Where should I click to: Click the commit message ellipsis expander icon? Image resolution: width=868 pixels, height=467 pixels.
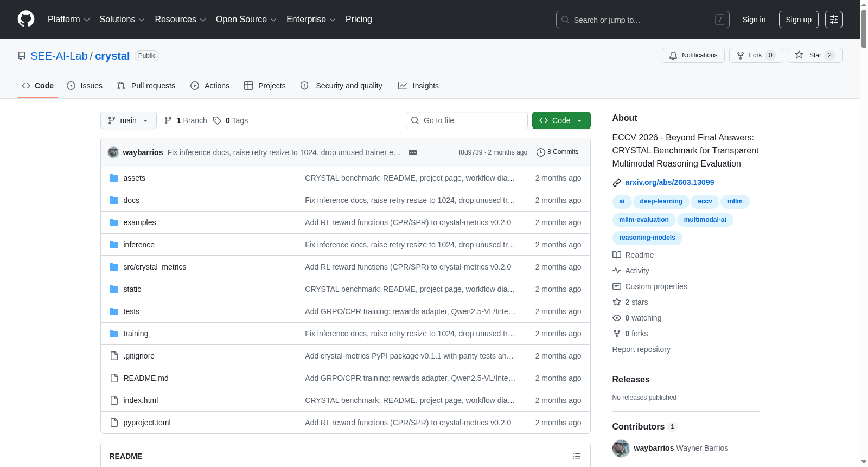(x=413, y=152)
